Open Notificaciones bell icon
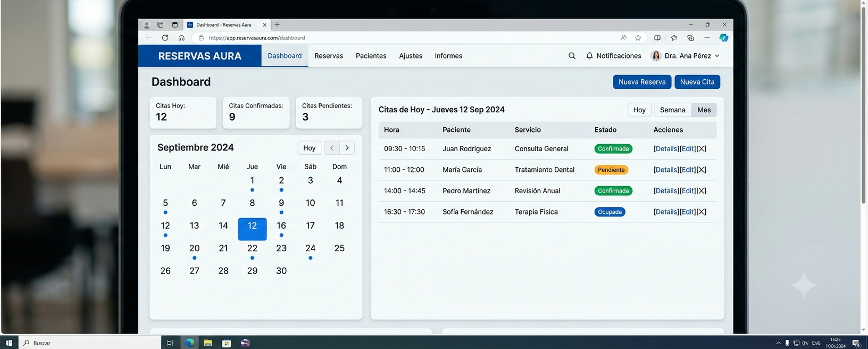This screenshot has width=868, height=349. (x=589, y=56)
